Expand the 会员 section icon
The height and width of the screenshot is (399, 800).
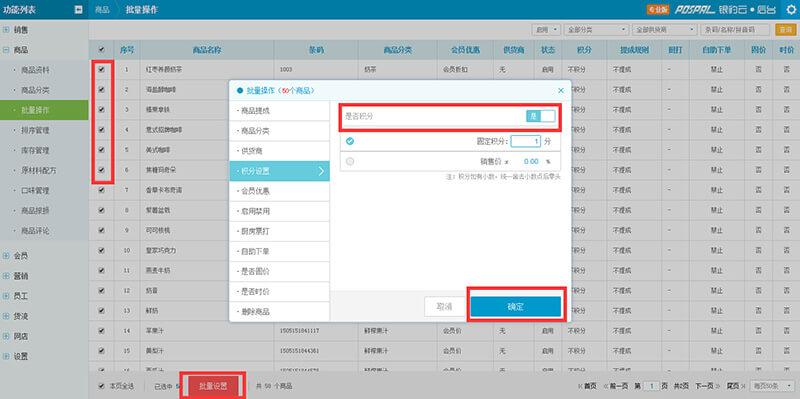point(6,256)
